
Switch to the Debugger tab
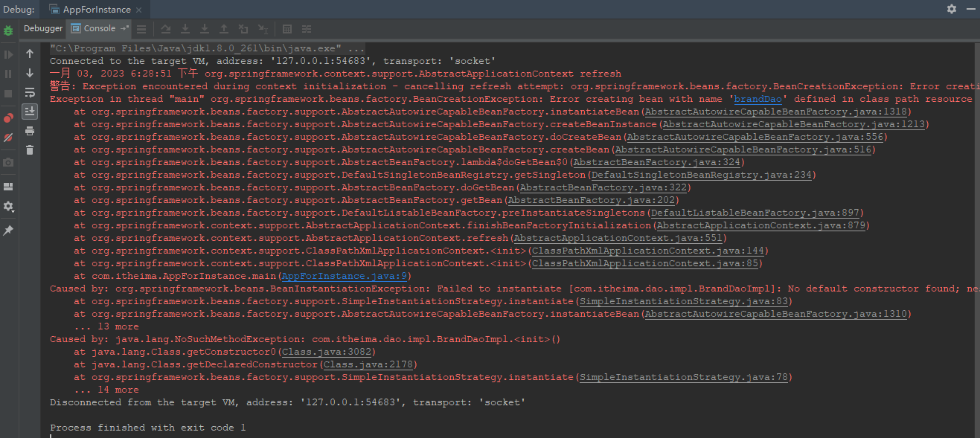(x=43, y=28)
